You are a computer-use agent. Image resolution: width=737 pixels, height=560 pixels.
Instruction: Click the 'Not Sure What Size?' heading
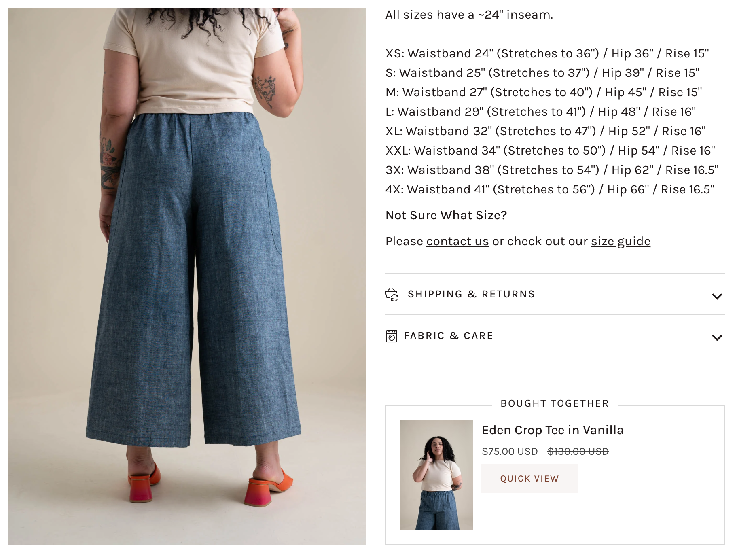tap(446, 215)
